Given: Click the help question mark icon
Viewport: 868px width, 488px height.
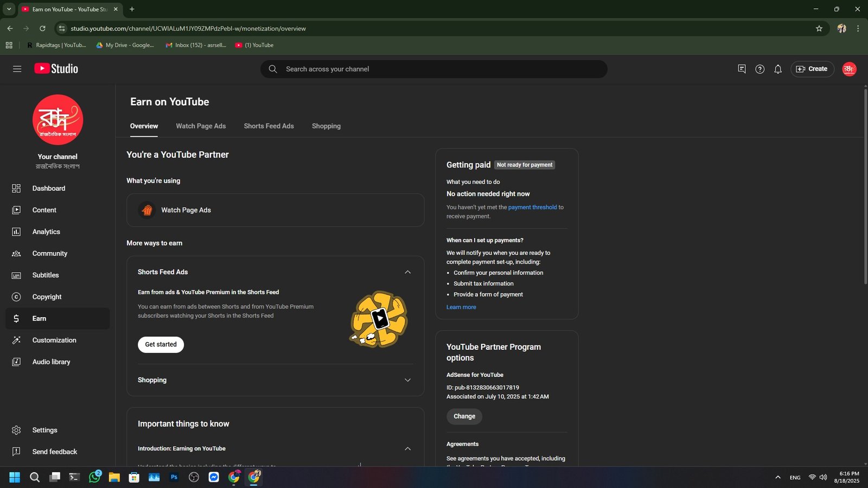Looking at the screenshot, I should point(759,69).
